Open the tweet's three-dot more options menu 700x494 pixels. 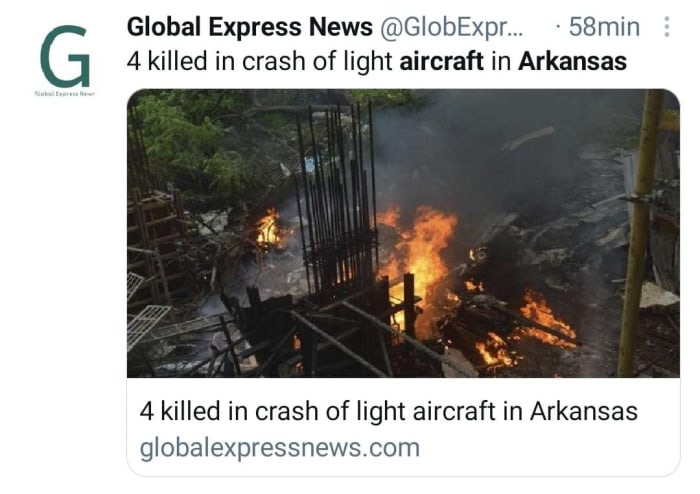tap(666, 27)
